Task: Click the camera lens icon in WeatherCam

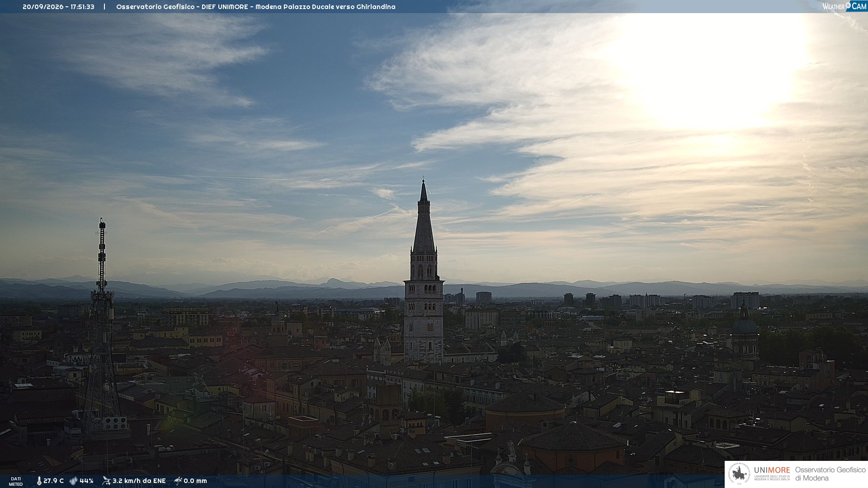Action: tap(848, 5)
